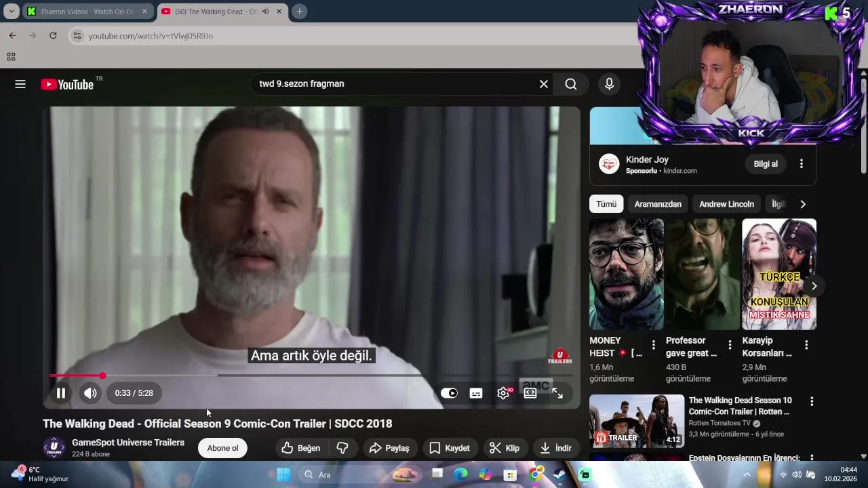Viewport: 868px width, 488px height.
Task: Open a new browser tab
Action: click(x=299, y=12)
